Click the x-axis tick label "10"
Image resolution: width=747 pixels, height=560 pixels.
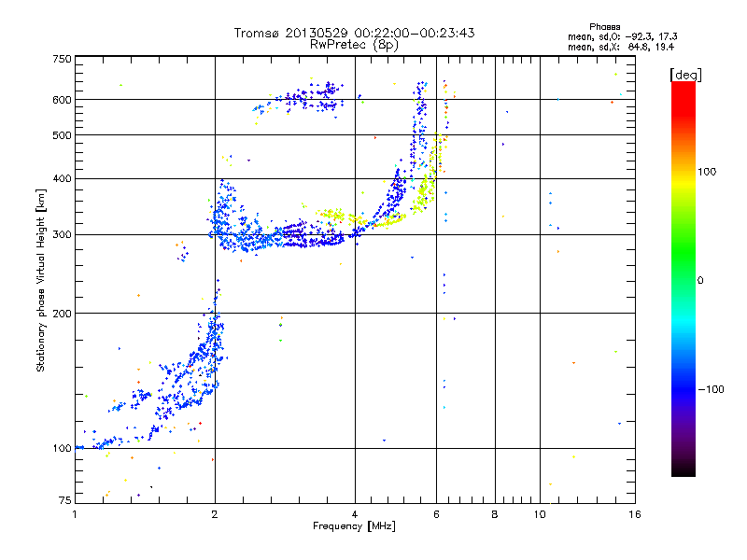(x=540, y=514)
